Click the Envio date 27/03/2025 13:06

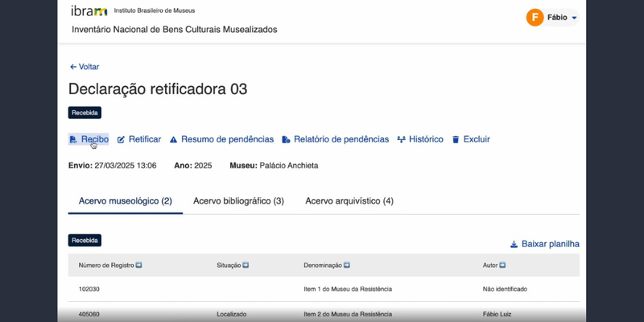tap(112, 166)
